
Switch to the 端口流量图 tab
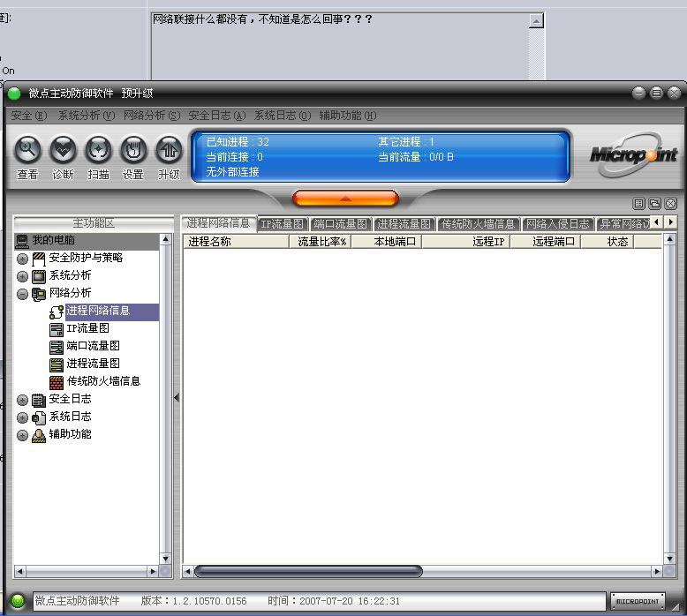click(x=341, y=224)
